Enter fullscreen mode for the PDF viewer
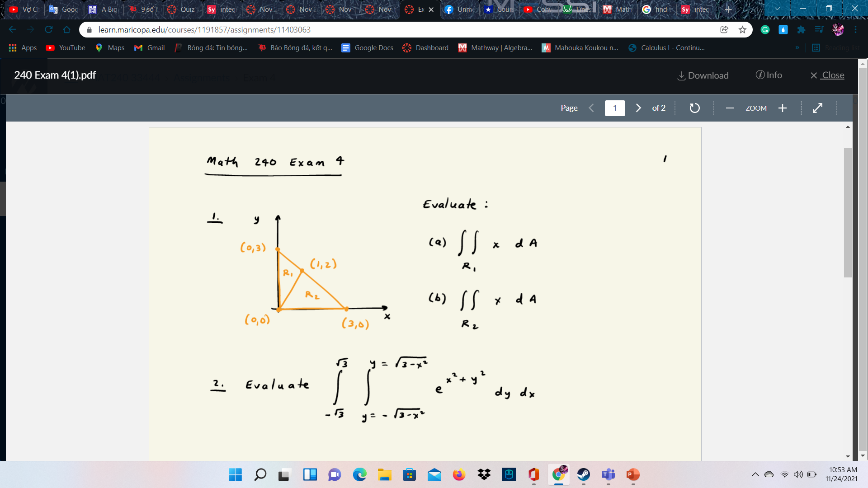Screen dimensions: 868x488 [818, 108]
